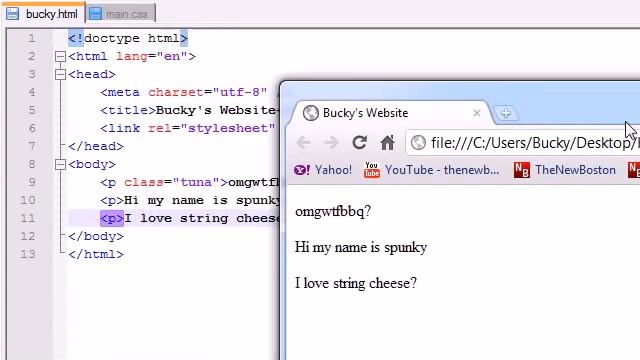
Task: Click the closing </body> tag
Action: [x=96, y=236]
